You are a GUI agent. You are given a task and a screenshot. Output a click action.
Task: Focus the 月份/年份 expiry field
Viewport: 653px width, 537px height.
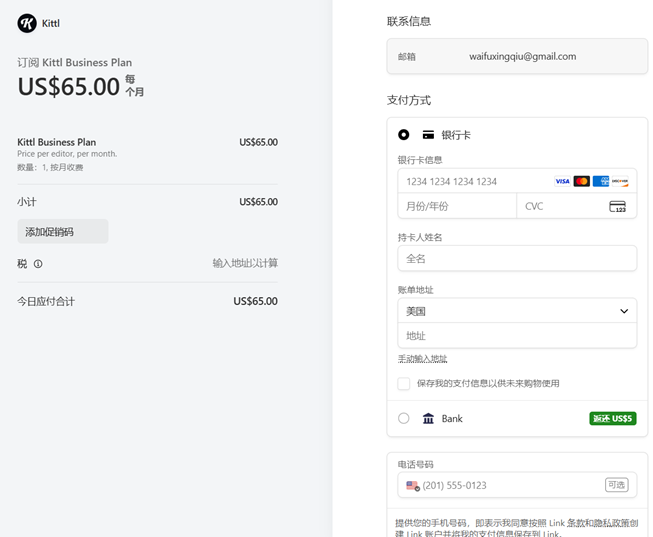click(x=456, y=206)
